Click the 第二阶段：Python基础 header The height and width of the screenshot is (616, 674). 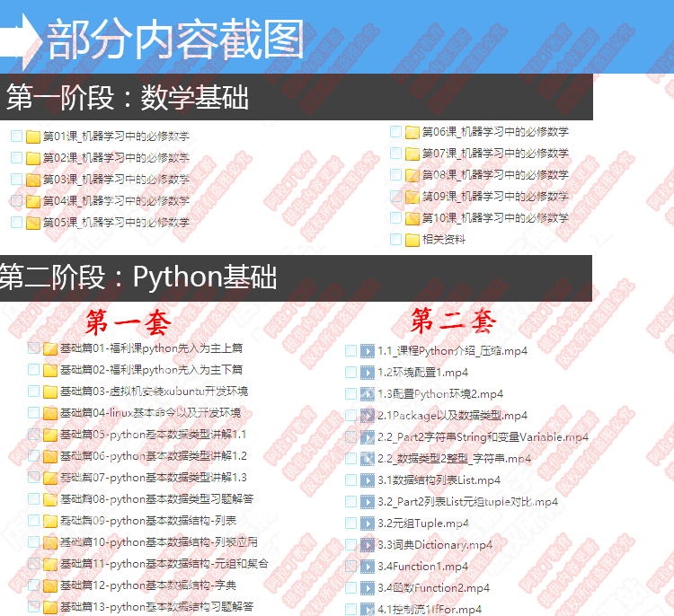point(297,278)
